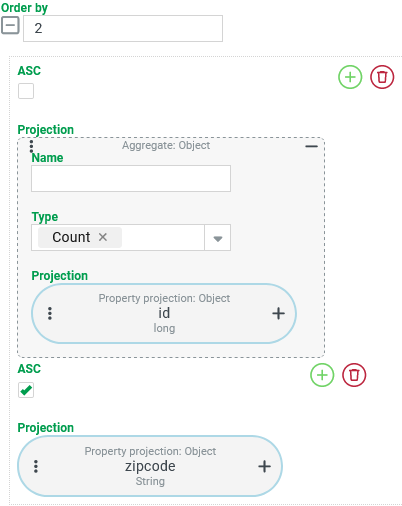Open dots menu on id projection
This screenshot has height=506, width=402.
(50, 313)
